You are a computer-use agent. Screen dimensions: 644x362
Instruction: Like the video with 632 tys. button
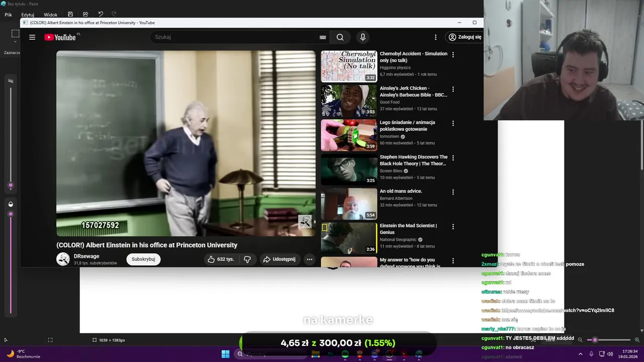pos(221,259)
